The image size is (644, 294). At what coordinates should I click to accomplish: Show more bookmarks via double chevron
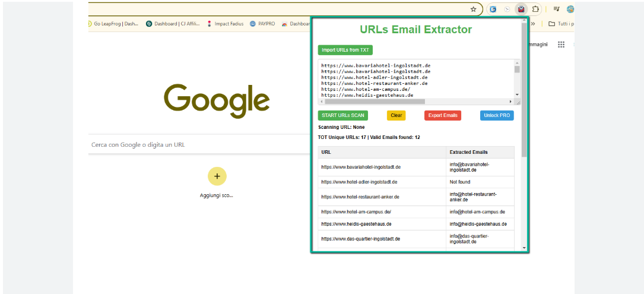tap(533, 24)
